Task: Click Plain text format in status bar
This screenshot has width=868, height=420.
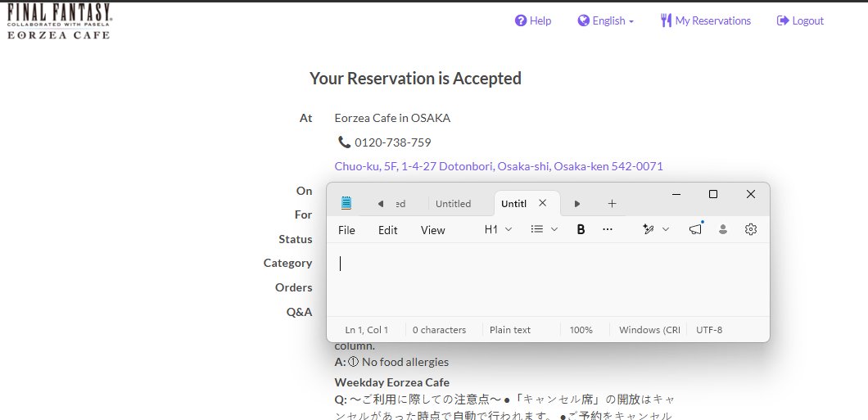Action: [510, 330]
